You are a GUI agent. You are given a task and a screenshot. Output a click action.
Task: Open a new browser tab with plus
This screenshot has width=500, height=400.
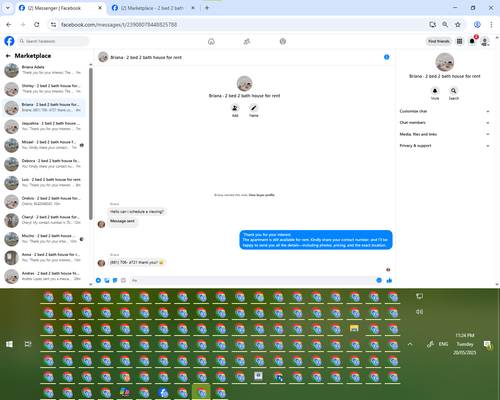tap(207, 8)
